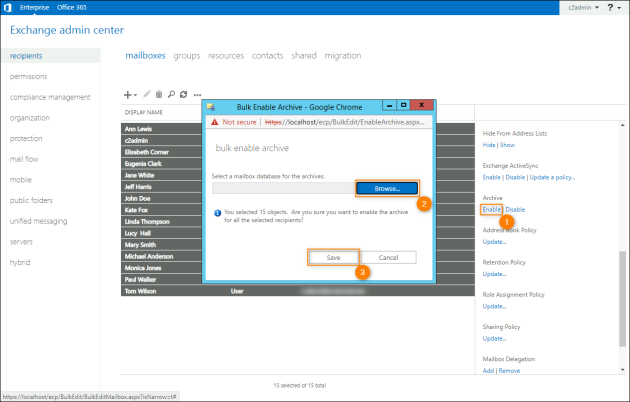Select the Tom Wilson mailbox row
Viewport: 630px width, 402px height.
tap(298, 291)
